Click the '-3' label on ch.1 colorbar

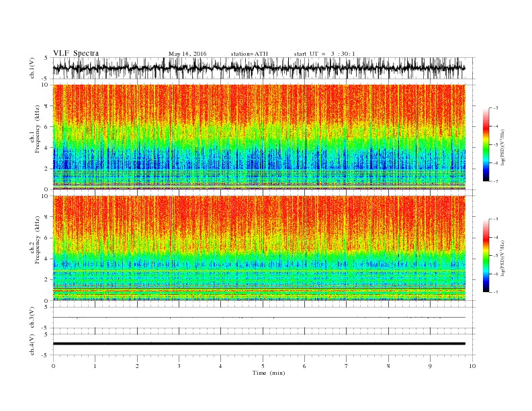(x=496, y=108)
